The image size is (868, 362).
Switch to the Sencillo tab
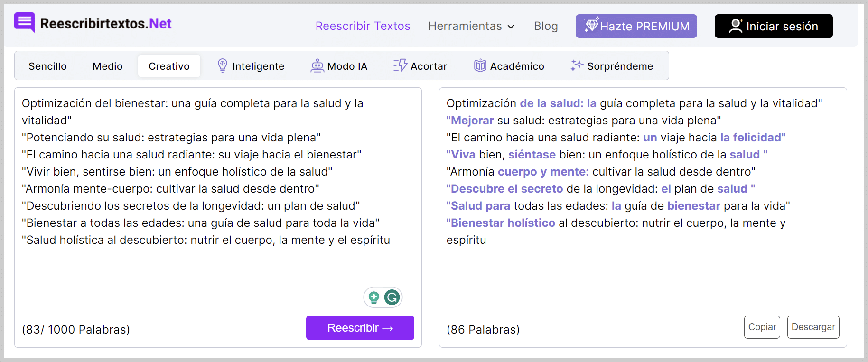coord(47,66)
